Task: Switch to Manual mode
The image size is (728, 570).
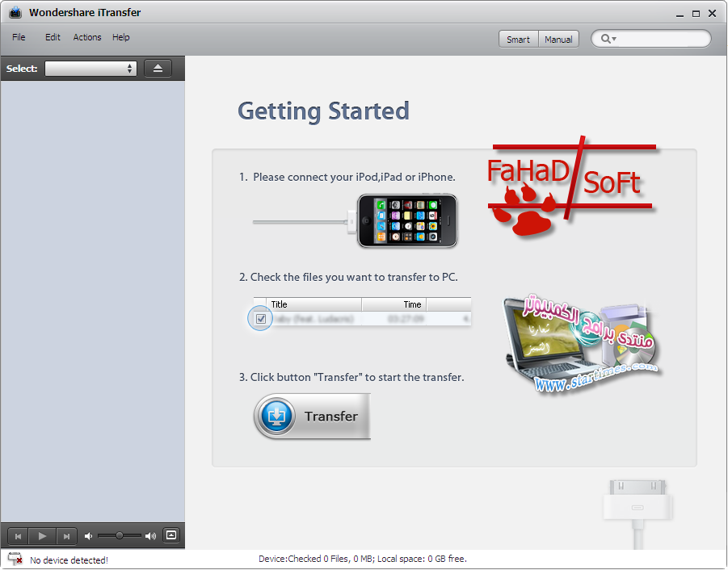Action: pyautogui.click(x=558, y=39)
